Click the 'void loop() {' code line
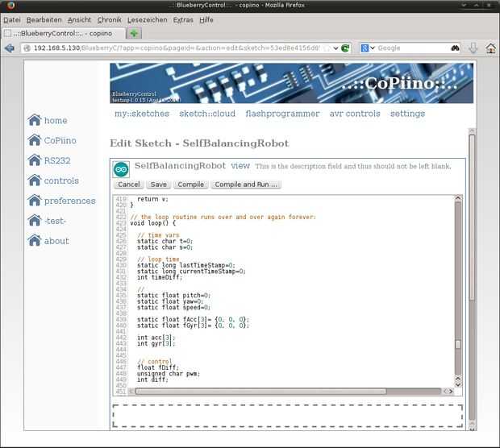Image resolution: width=500 pixels, height=448 pixels. (153, 223)
